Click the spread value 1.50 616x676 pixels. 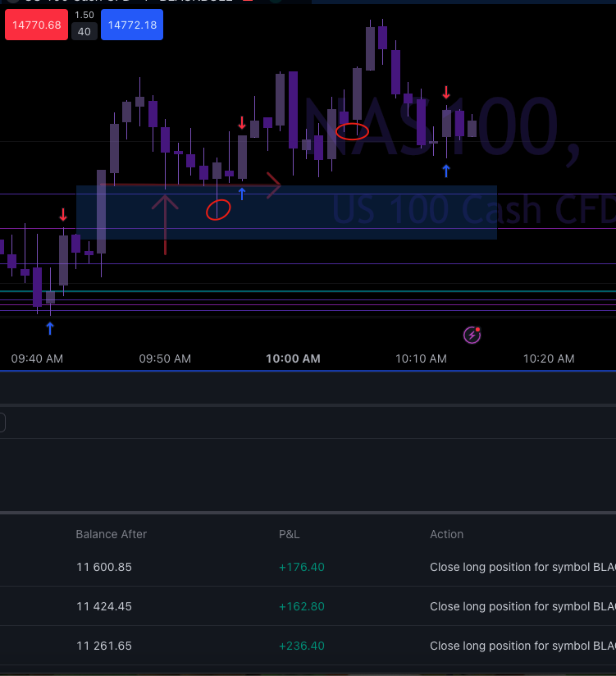coord(84,15)
